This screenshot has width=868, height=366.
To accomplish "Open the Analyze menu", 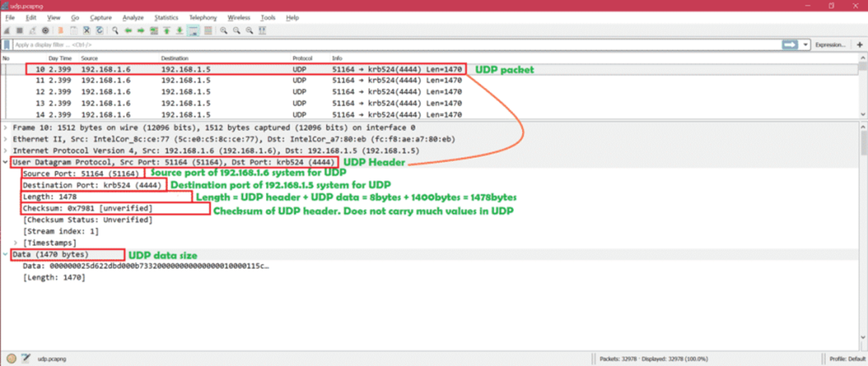I will pos(132,17).
